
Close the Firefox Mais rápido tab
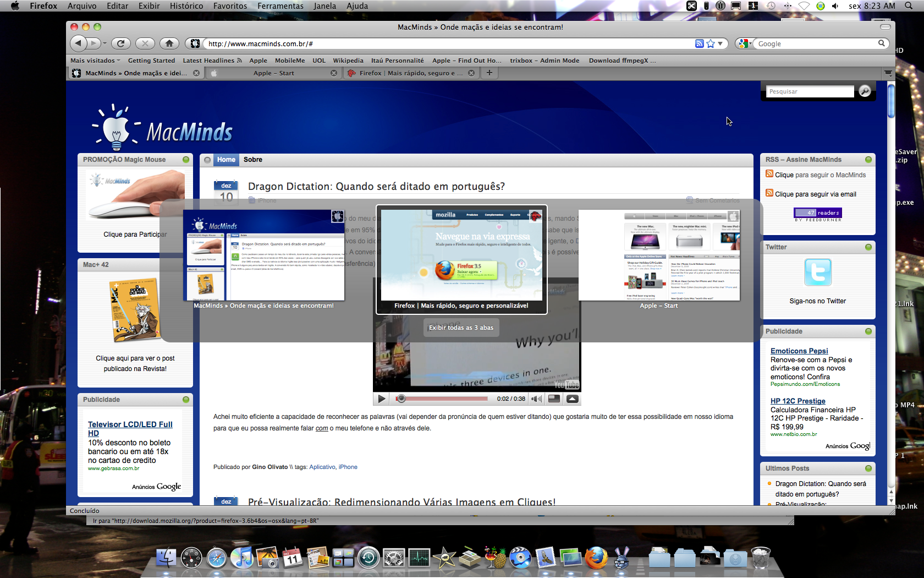[x=471, y=73]
